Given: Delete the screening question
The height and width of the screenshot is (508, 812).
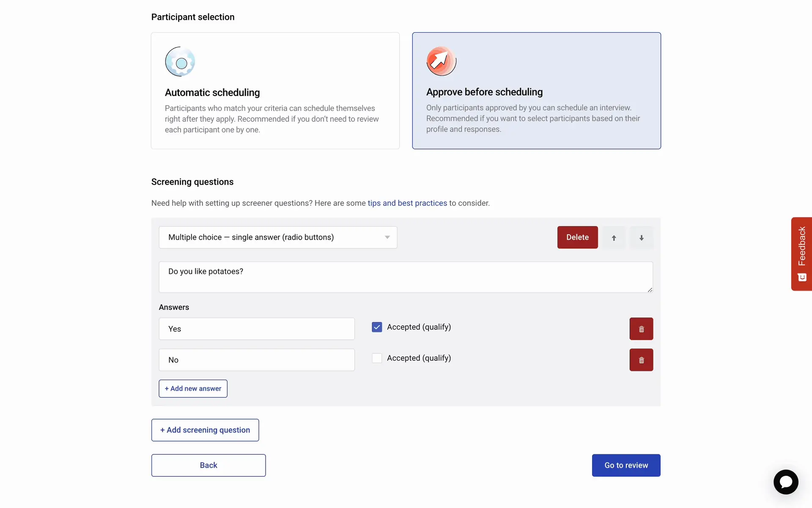Looking at the screenshot, I should click(577, 237).
